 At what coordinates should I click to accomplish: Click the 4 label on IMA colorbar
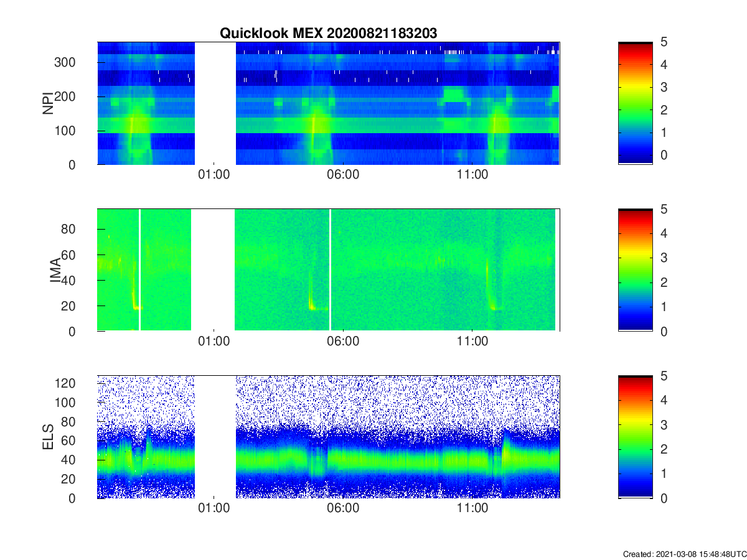click(664, 233)
